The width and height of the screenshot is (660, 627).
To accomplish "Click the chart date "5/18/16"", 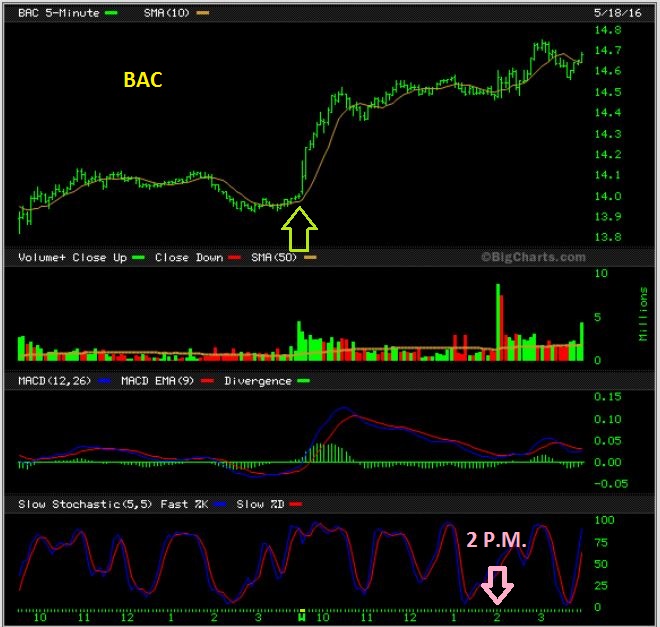I will [617, 13].
